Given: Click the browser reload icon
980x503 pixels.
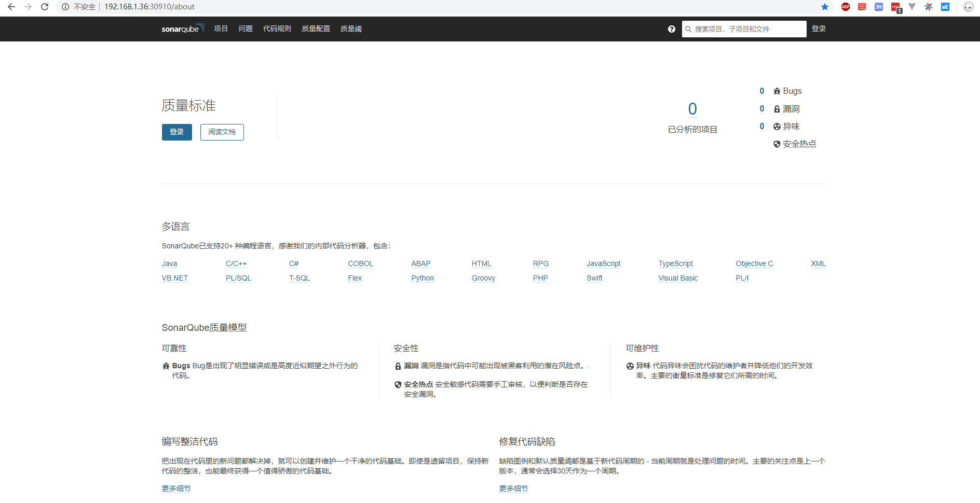Looking at the screenshot, I should [x=45, y=7].
